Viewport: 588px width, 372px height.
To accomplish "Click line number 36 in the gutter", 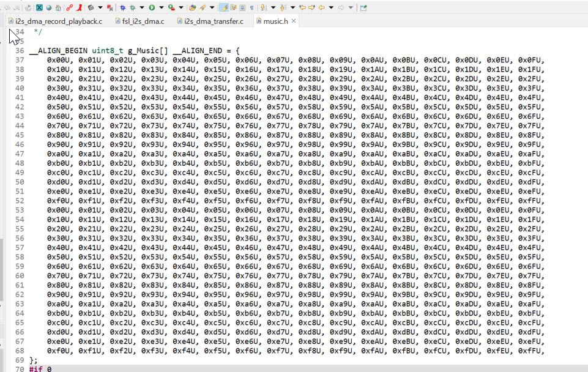I will tap(20, 51).
